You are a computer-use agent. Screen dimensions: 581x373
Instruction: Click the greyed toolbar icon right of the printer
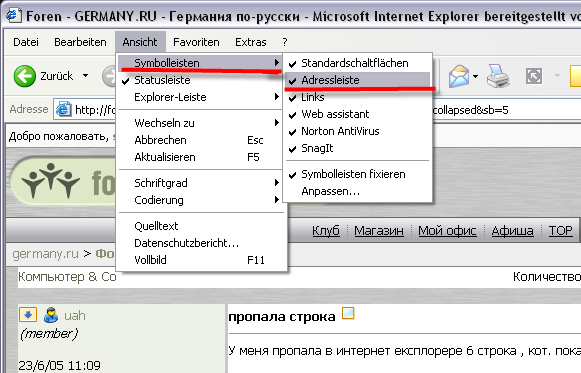[534, 76]
